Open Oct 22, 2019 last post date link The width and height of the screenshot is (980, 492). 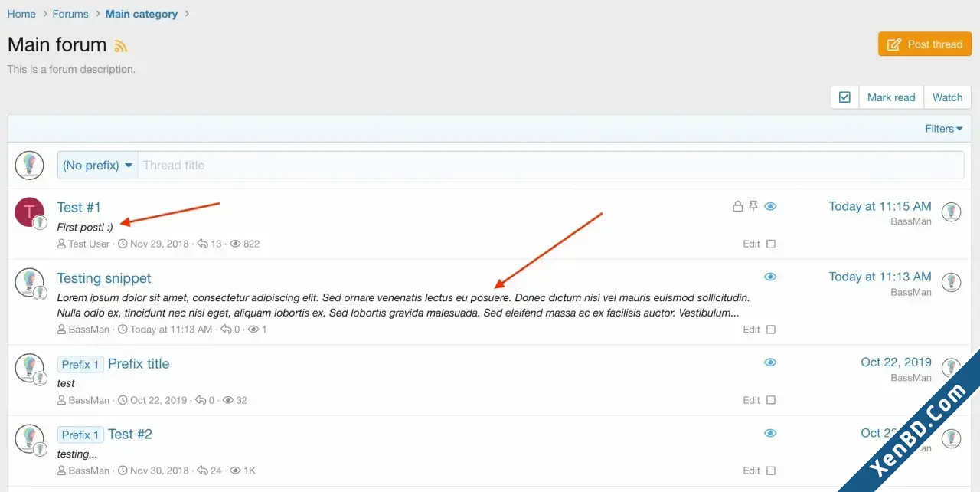(896, 362)
